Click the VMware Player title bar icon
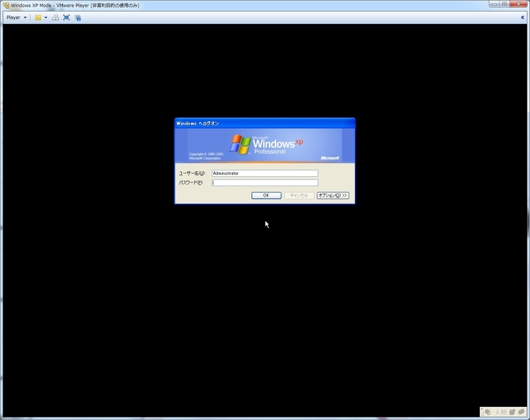The height and width of the screenshot is (420, 530). point(6,5)
